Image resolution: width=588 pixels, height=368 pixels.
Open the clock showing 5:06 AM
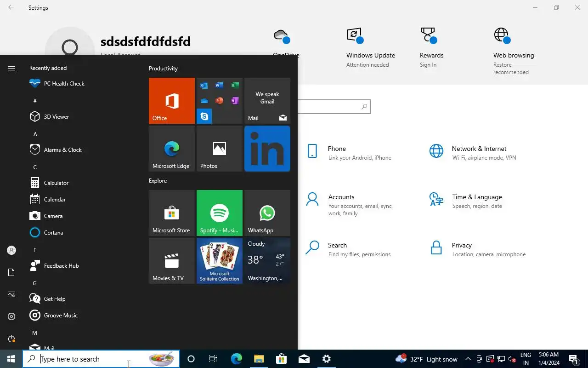click(548, 359)
